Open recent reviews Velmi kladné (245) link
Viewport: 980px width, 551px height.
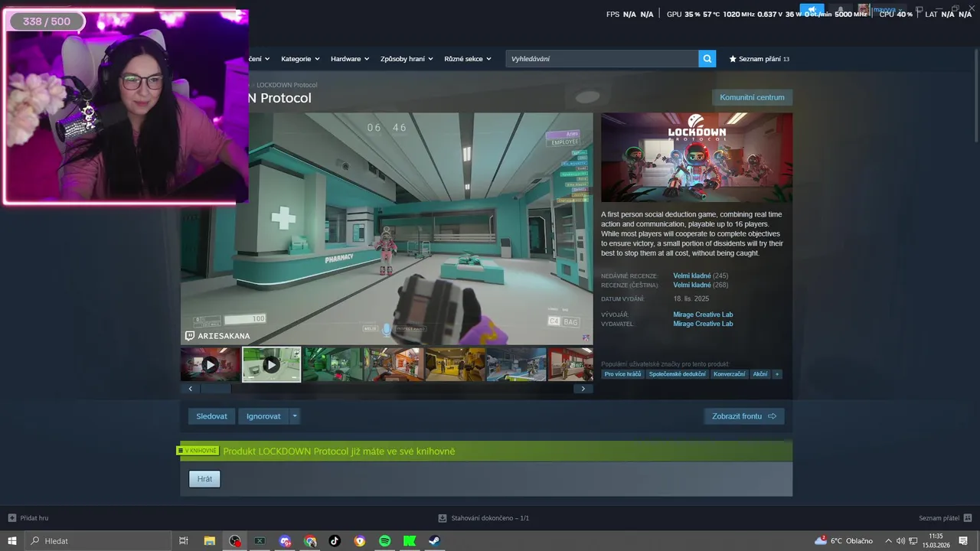click(x=701, y=275)
